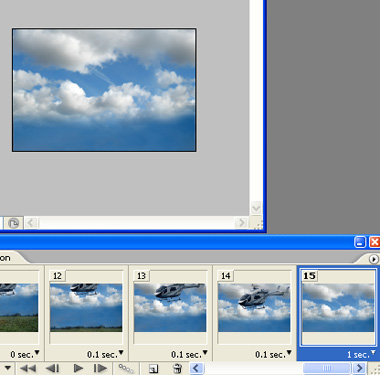Open looping options dropdown arrow

tap(7, 368)
